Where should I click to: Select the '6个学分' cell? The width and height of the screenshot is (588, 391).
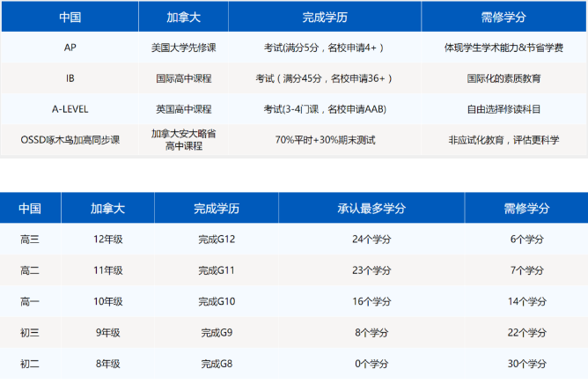click(x=526, y=240)
